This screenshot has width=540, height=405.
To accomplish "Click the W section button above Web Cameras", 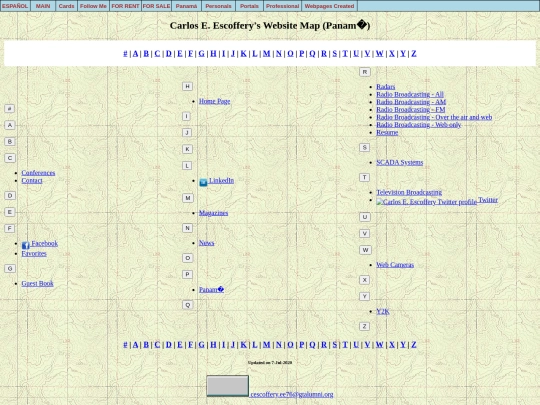I will coord(365,250).
